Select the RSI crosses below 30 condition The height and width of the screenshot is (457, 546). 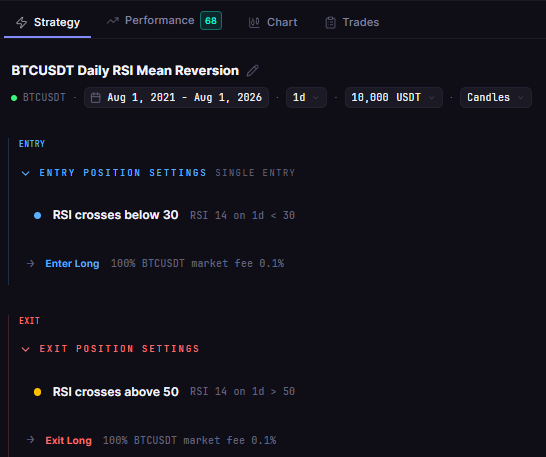(x=115, y=215)
